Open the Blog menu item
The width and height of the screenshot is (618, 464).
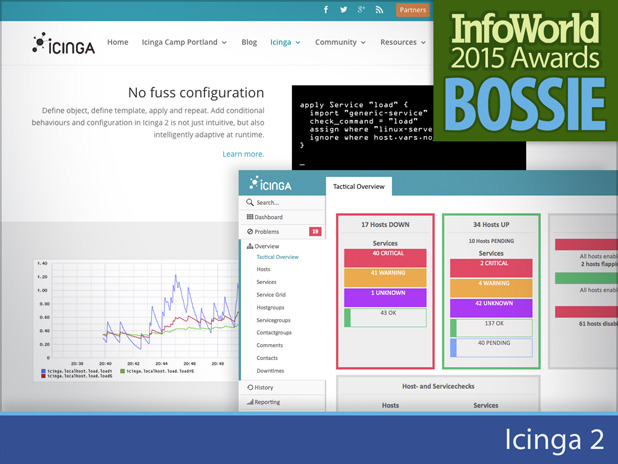pyautogui.click(x=249, y=42)
